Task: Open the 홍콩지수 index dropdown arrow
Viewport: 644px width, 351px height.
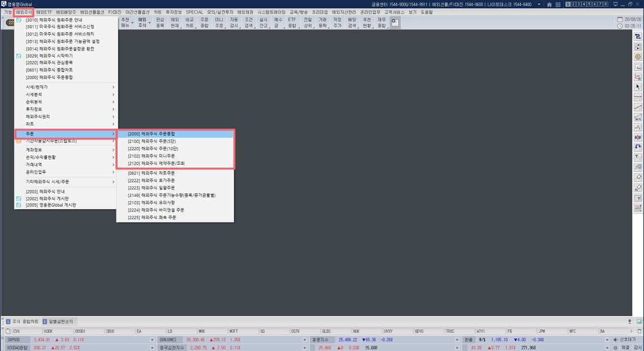Action: 457,340
